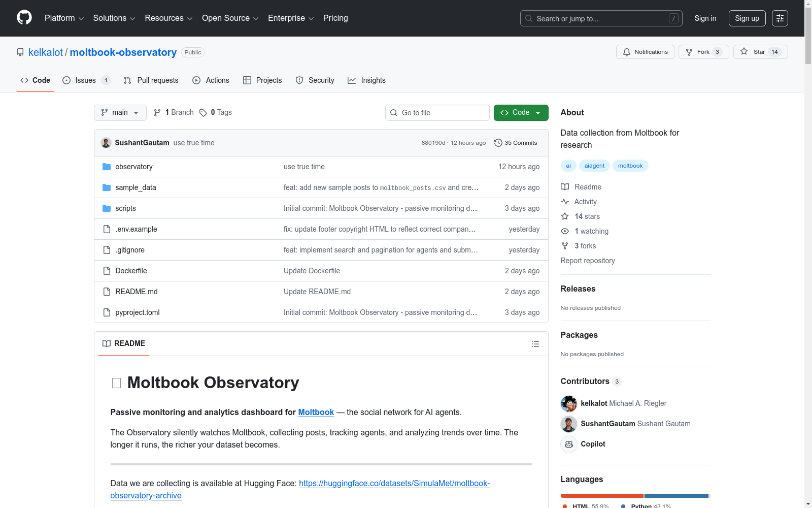Click the Moltbook link in README
The height and width of the screenshot is (508, 812).
click(x=316, y=412)
